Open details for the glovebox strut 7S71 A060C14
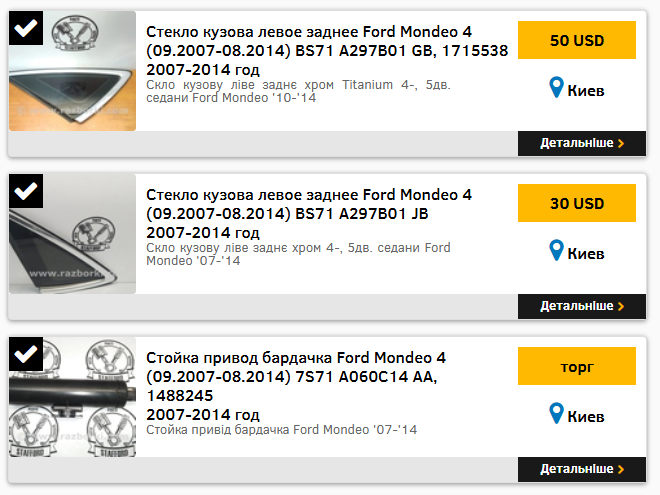The image size is (660, 495). click(x=582, y=469)
